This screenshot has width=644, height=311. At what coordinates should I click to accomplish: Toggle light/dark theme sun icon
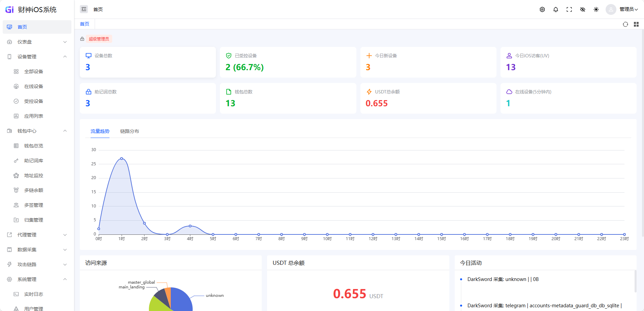click(x=596, y=9)
